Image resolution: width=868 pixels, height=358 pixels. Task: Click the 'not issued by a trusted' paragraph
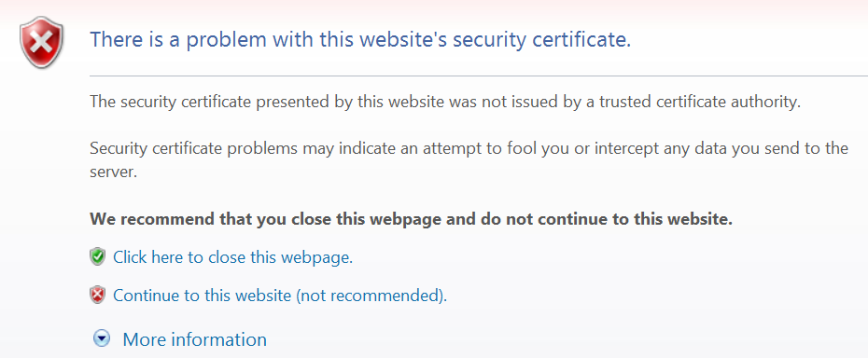point(445,103)
